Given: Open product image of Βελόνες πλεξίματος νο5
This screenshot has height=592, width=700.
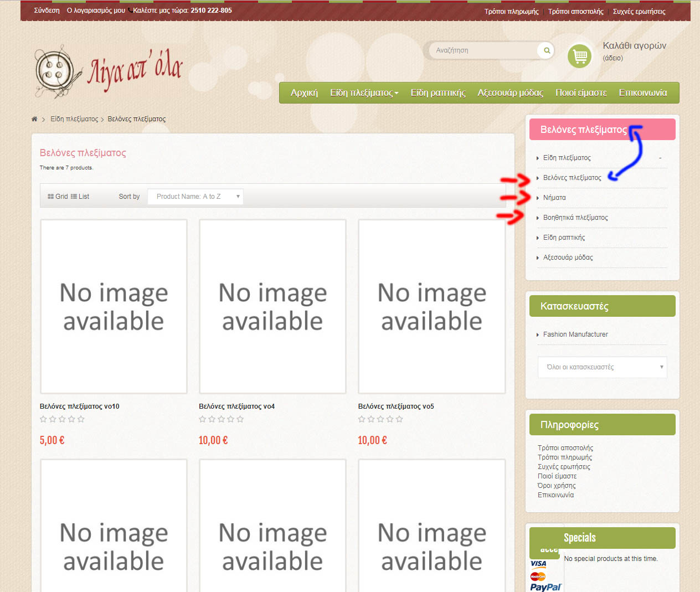Looking at the screenshot, I should (432, 306).
